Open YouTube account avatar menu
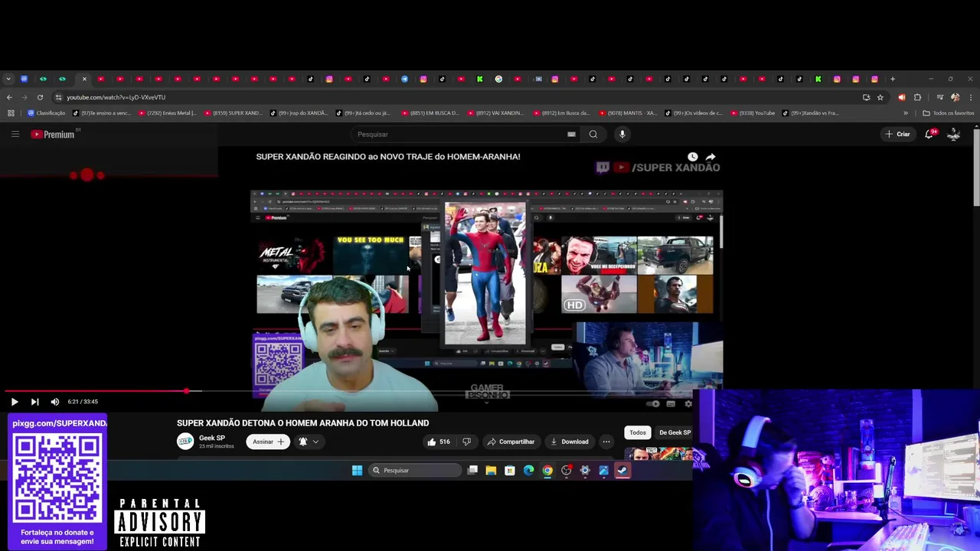The width and height of the screenshot is (980, 551). (x=954, y=134)
